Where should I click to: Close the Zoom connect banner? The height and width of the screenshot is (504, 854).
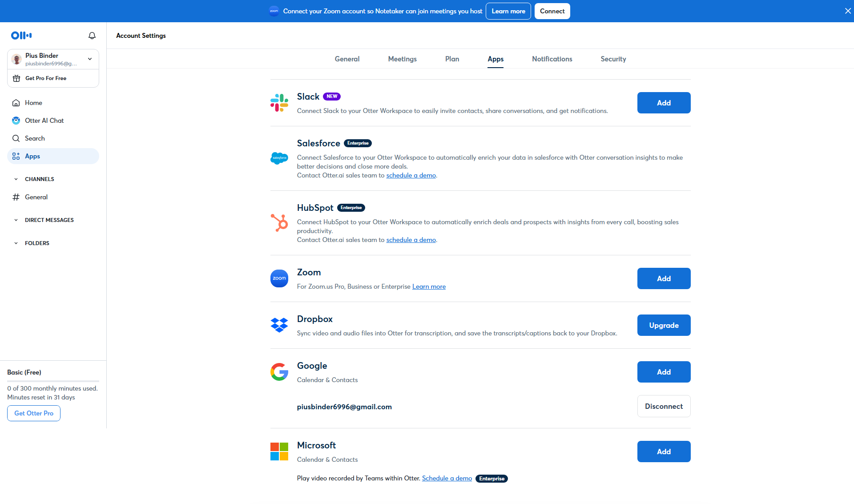[x=848, y=11]
